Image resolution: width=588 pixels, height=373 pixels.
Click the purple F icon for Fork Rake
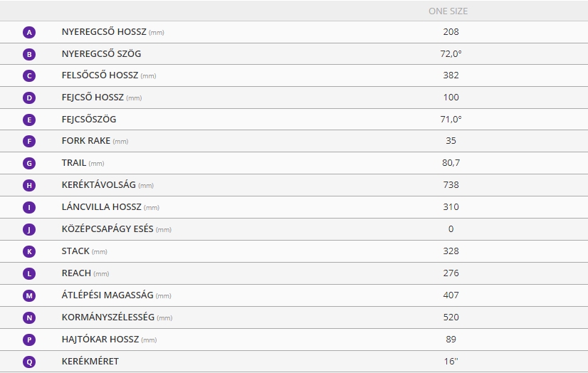[29, 142]
